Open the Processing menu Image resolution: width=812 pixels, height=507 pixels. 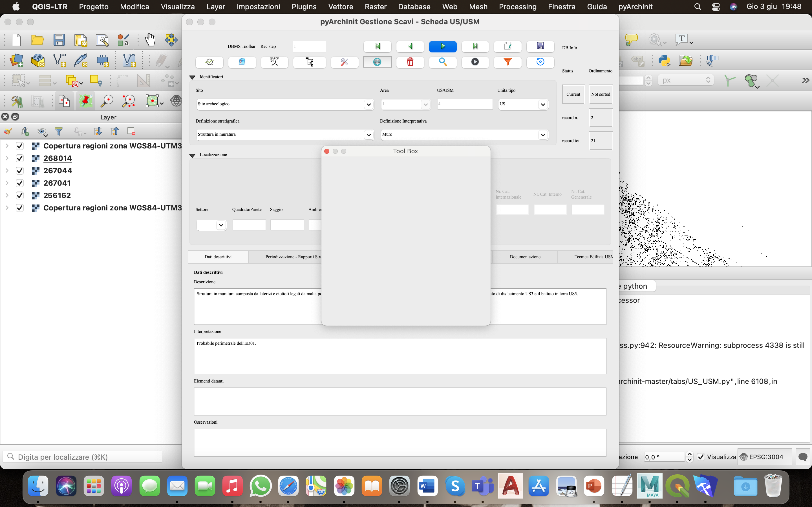(517, 6)
